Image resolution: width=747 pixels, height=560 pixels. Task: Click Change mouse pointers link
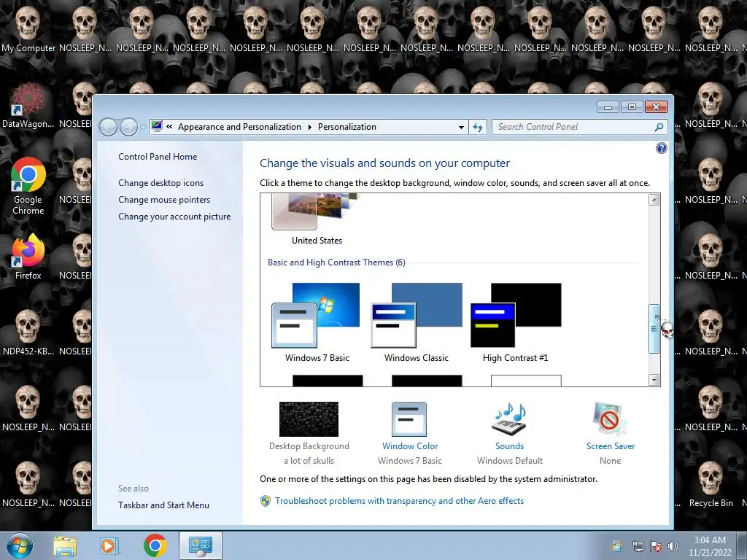pos(164,200)
